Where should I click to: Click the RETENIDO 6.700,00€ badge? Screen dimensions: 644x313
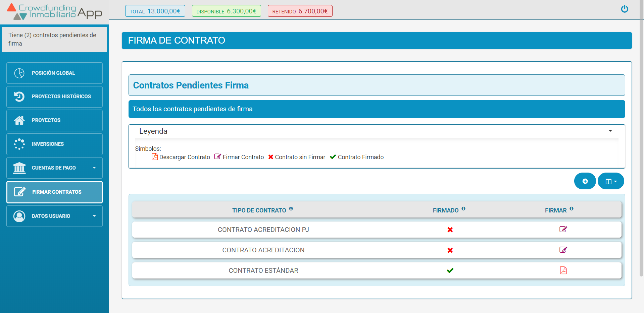(x=300, y=11)
